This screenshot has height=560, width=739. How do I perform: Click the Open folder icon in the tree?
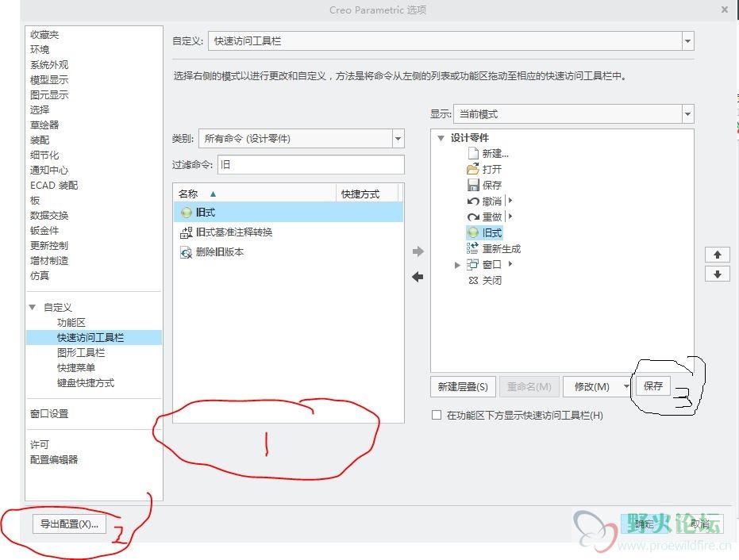473,169
